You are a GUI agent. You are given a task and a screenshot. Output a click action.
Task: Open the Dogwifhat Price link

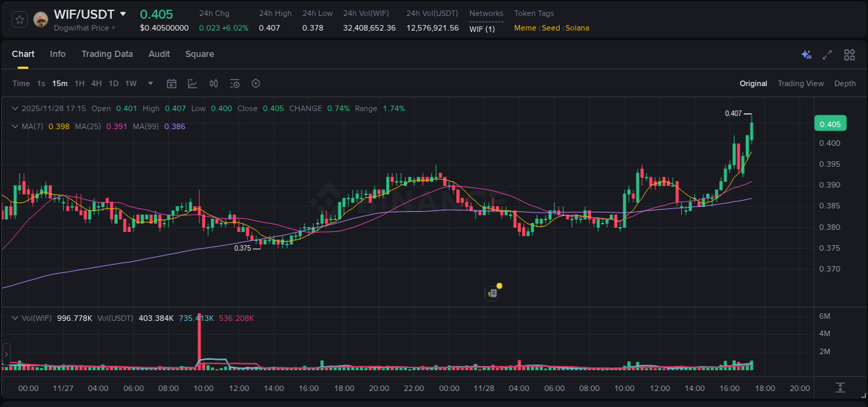coord(81,28)
